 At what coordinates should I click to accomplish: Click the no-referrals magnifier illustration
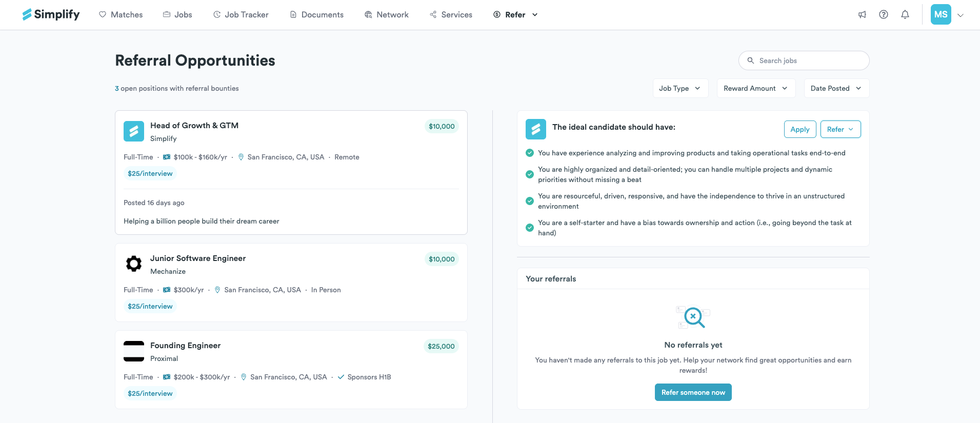point(693,317)
